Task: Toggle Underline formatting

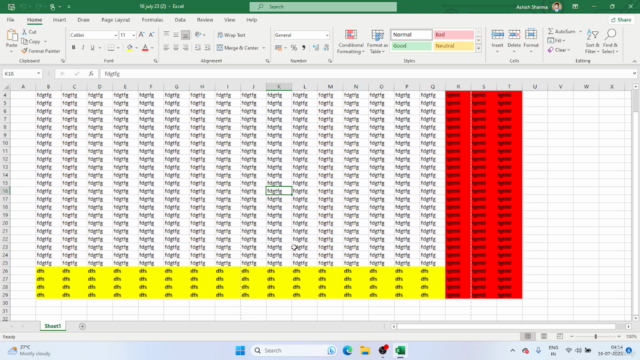Action: click(92, 48)
